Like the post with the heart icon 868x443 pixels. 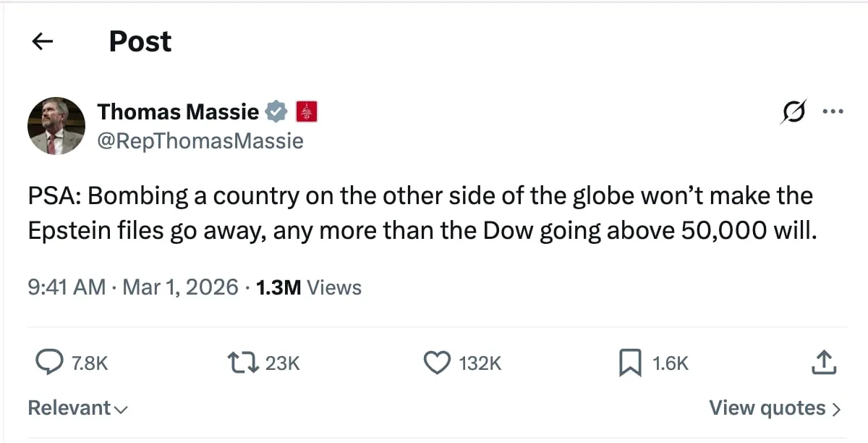[x=436, y=362]
